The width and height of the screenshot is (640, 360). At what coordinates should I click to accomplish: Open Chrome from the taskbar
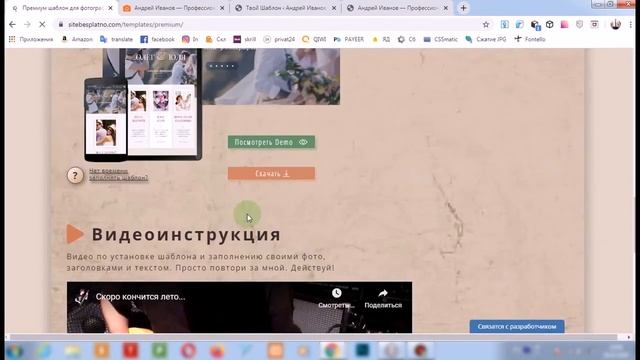331,351
